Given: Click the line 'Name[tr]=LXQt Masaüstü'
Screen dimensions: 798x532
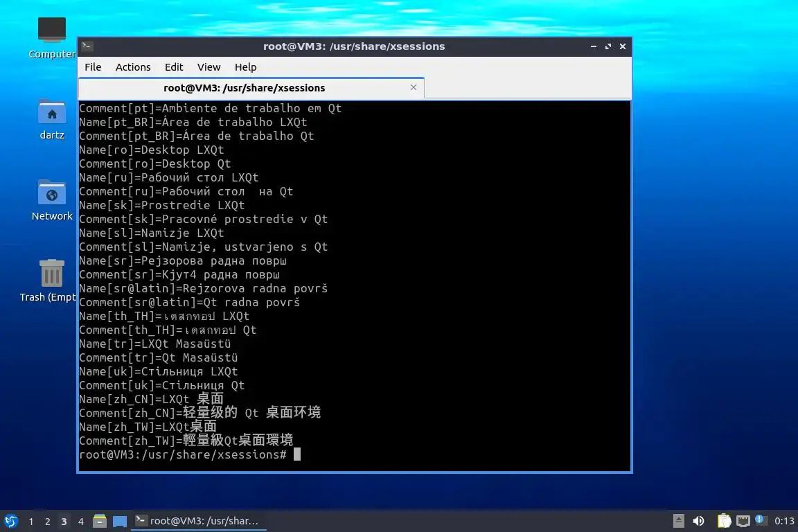Looking at the screenshot, I should pyautogui.click(x=155, y=344).
